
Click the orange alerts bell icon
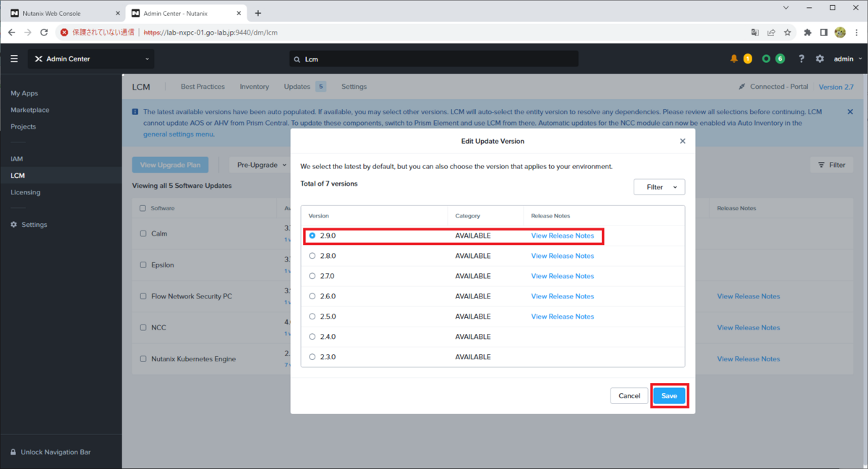coord(734,59)
